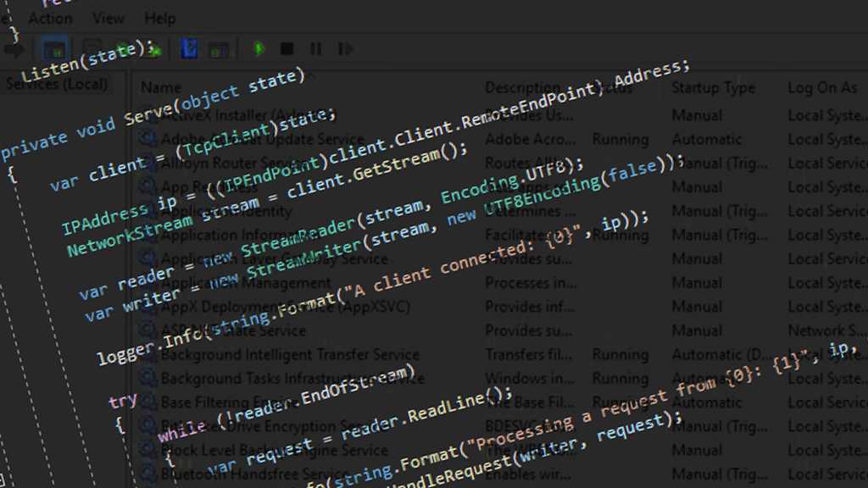Click the blue Help toolbar icon
This screenshot has height=488, width=868.
[x=189, y=49]
